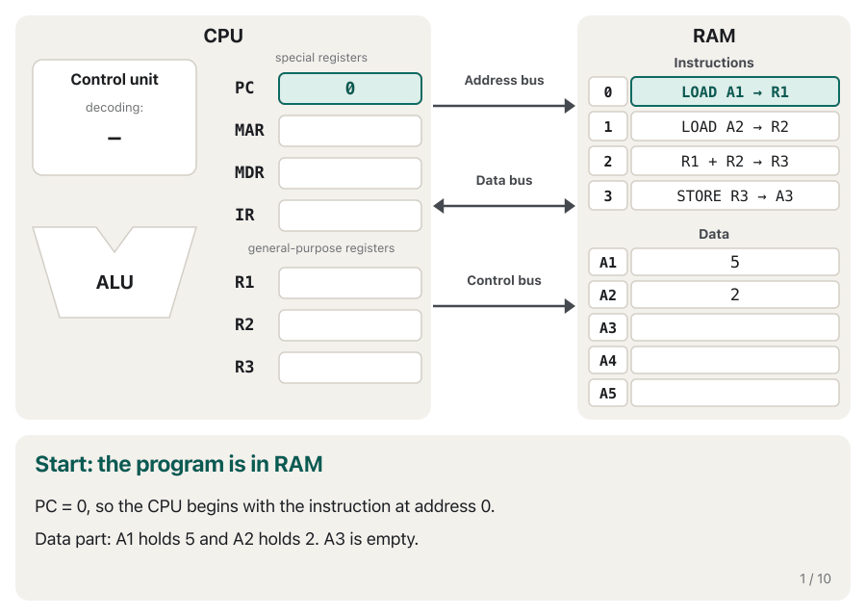Click the sentence beginning Data part: A1 holds 5
The width and height of the screenshot is (866, 616).
[226, 539]
